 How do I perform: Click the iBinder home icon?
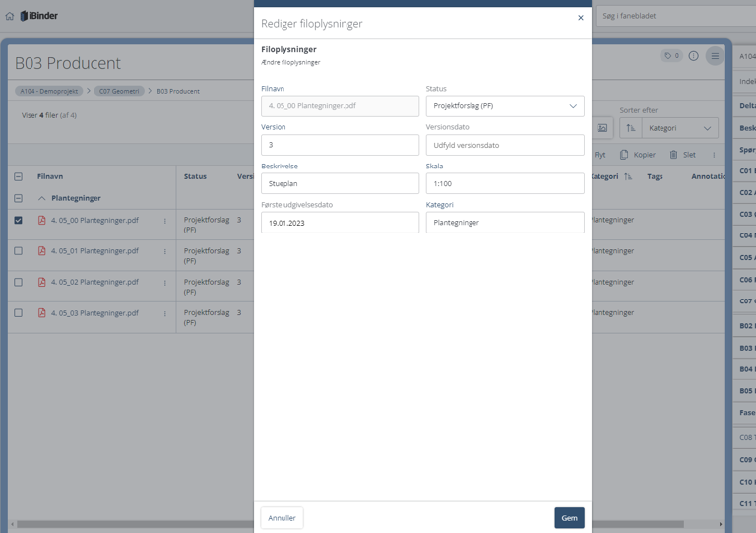(10, 16)
